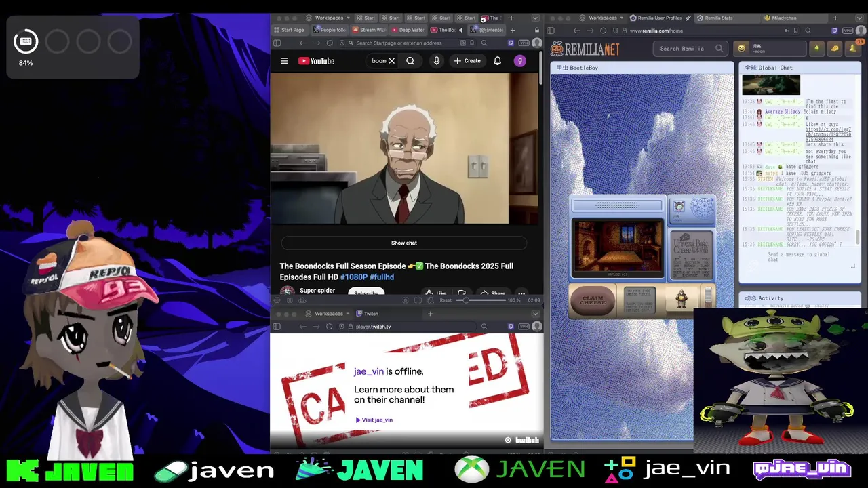Use the YouTube page vertical scrollbar
The width and height of the screenshot is (868, 488).
540,68
